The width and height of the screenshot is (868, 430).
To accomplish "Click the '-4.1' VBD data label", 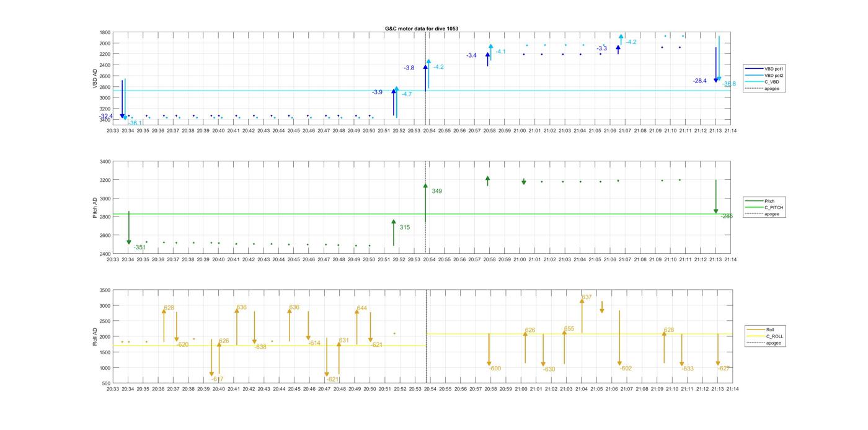I will coord(500,52).
